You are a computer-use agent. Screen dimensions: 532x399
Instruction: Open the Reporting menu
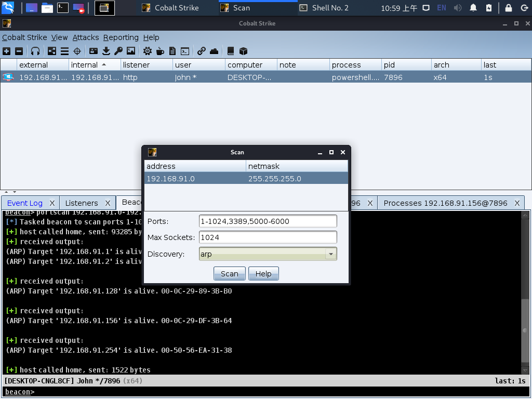coord(121,37)
